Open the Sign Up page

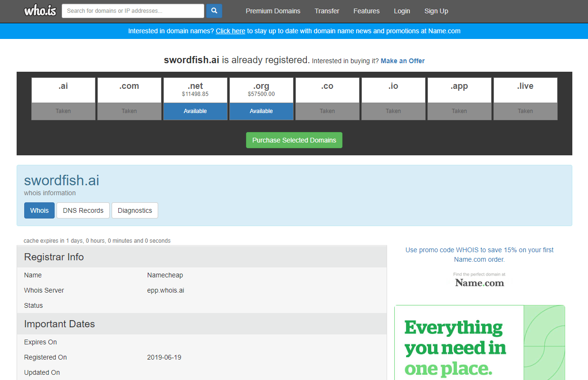[436, 11]
